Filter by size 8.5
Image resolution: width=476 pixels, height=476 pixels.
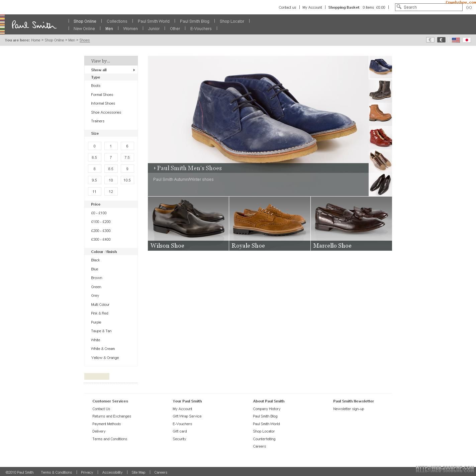[x=111, y=169]
